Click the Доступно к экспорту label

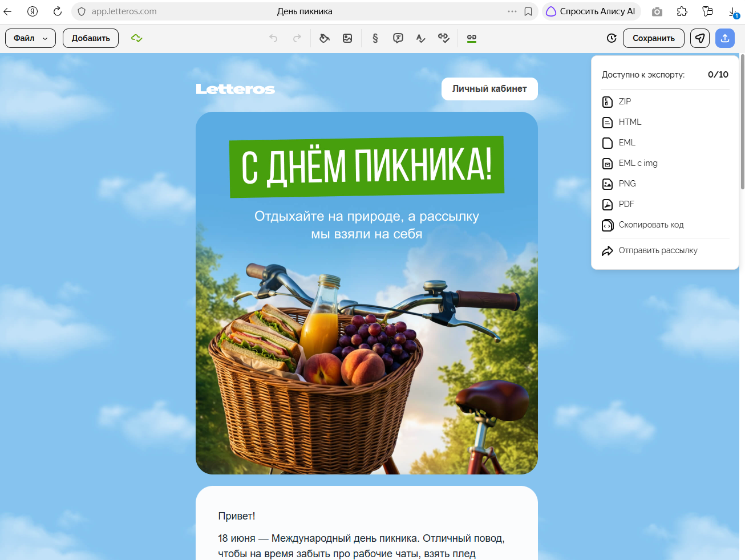(643, 75)
